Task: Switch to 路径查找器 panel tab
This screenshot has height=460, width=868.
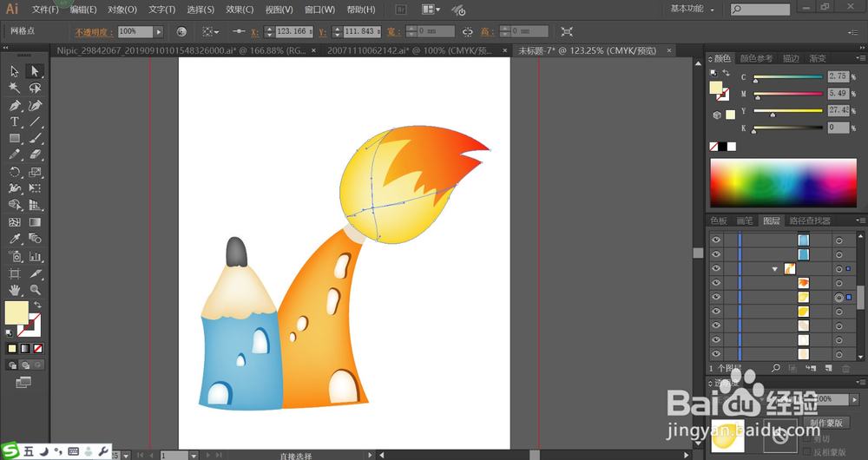Action: point(810,220)
